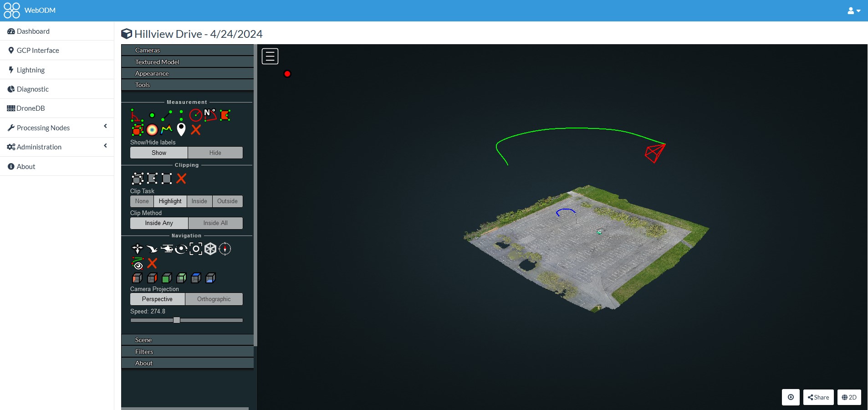
Task: Activate the orbit navigation control
Action: pos(181,249)
